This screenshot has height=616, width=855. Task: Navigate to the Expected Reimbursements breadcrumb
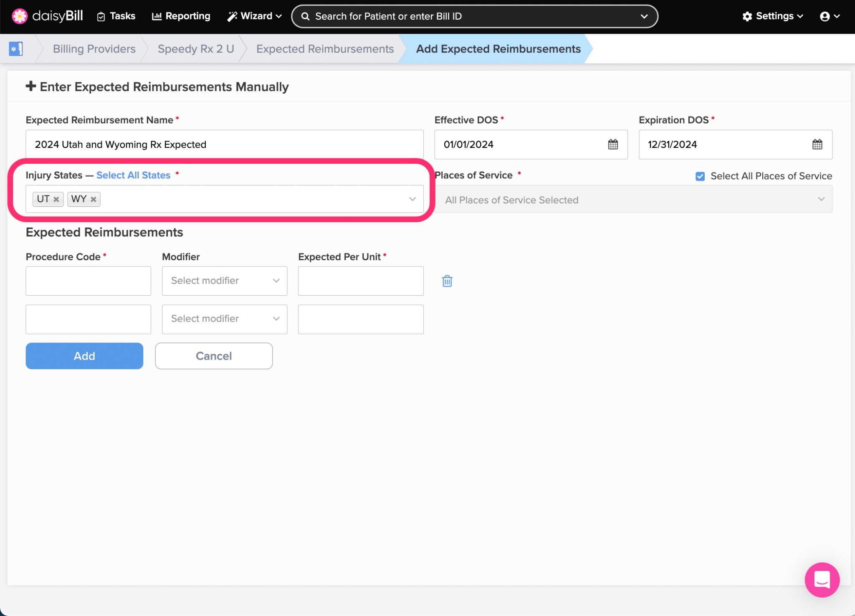pyautogui.click(x=325, y=49)
